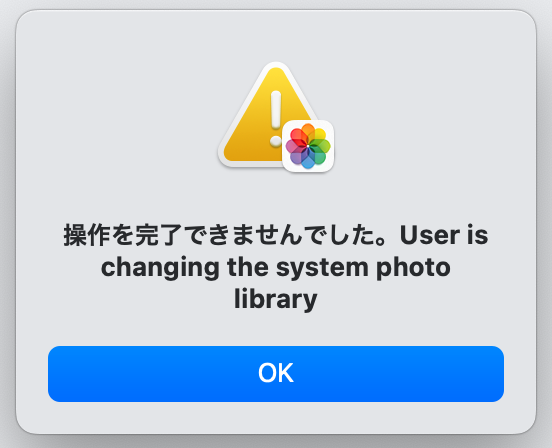Screen dimensions: 552x448
Task: Click the Photos app badge icon
Action: point(308,146)
